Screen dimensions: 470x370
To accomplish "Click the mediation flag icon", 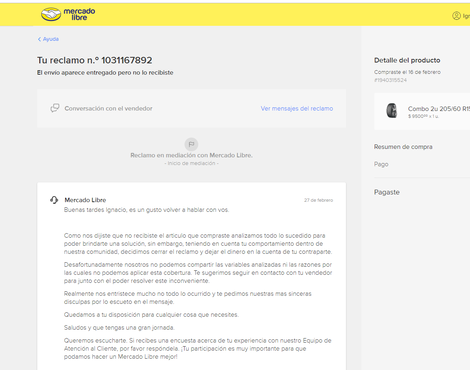I will tap(191, 144).
